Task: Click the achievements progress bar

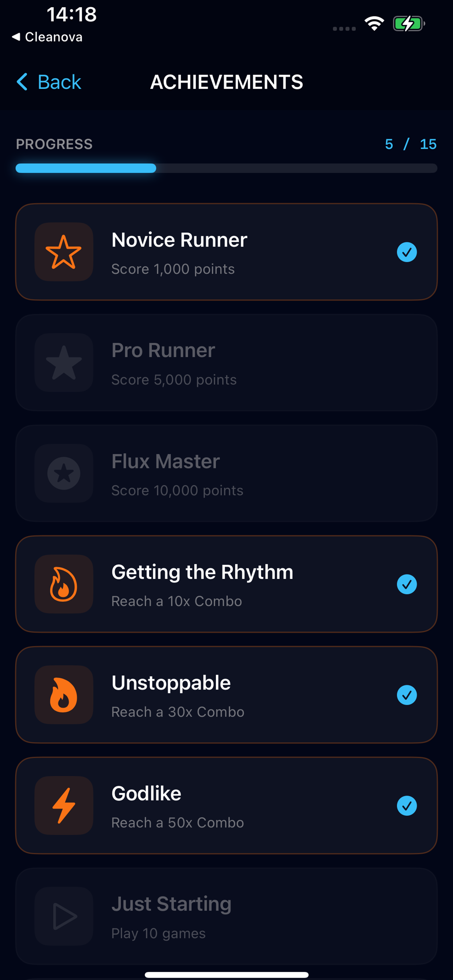Action: pyautogui.click(x=226, y=168)
